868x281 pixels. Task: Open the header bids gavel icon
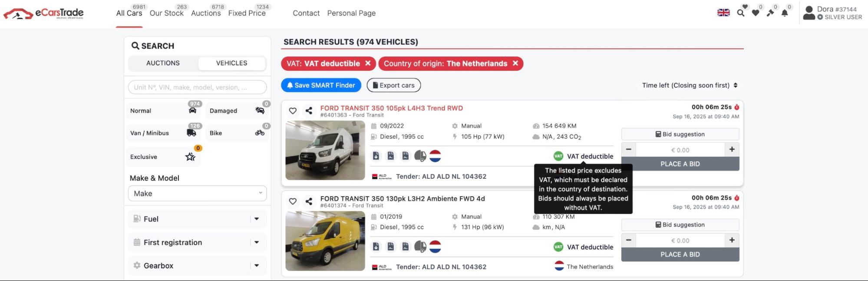point(770,13)
